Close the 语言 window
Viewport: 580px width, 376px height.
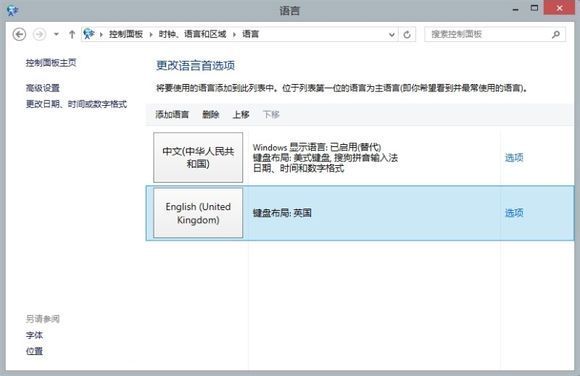coord(559,8)
